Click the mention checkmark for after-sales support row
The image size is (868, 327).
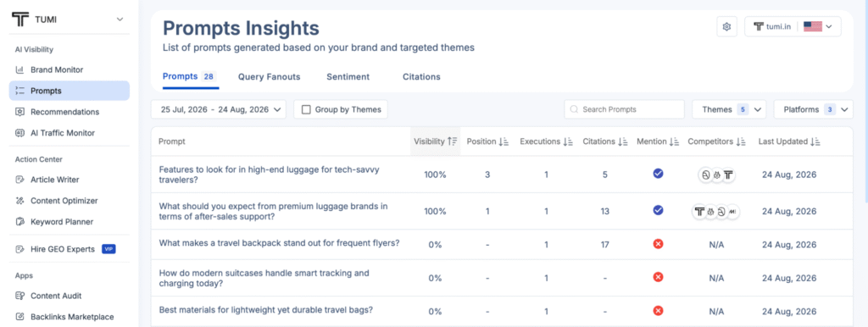tap(658, 210)
